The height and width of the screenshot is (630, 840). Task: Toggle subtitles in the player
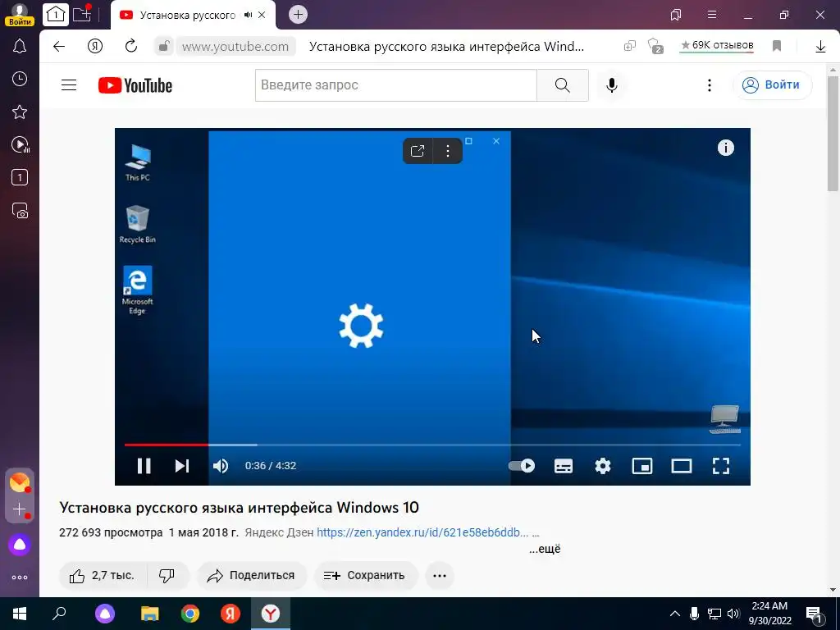click(x=563, y=466)
